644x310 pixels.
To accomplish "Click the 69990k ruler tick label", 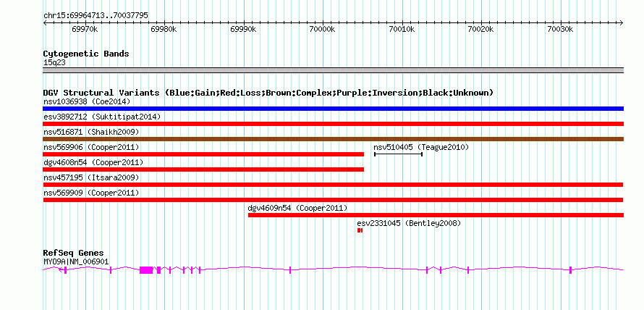I will point(243,29).
